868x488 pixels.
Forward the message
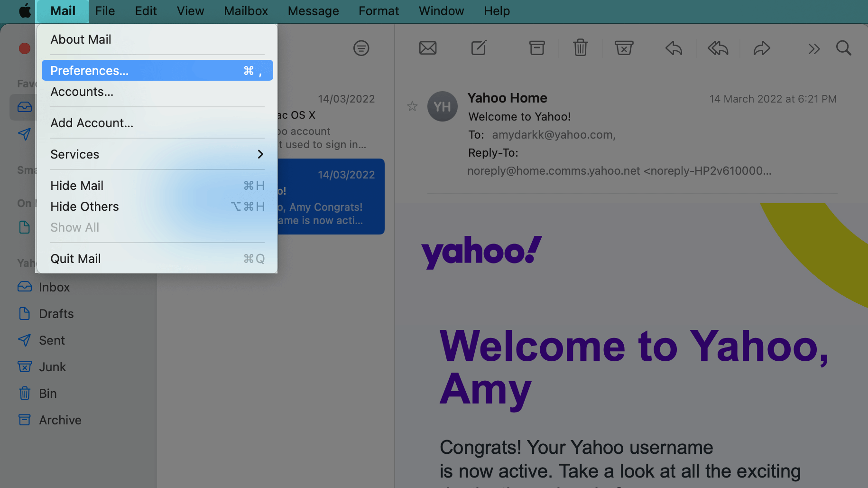(x=762, y=48)
